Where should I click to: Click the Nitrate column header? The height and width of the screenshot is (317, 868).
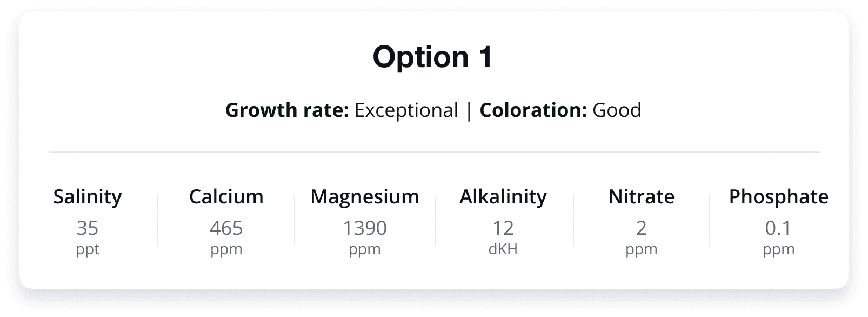[x=642, y=197]
